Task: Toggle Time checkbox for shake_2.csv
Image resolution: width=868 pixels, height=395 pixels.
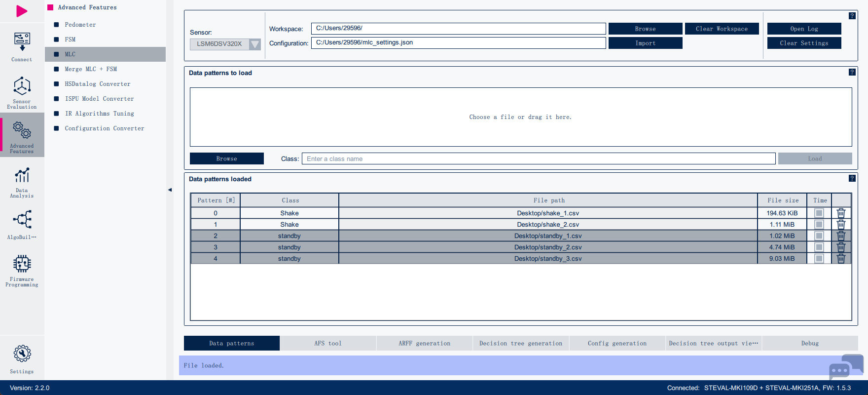Action: [x=819, y=225]
